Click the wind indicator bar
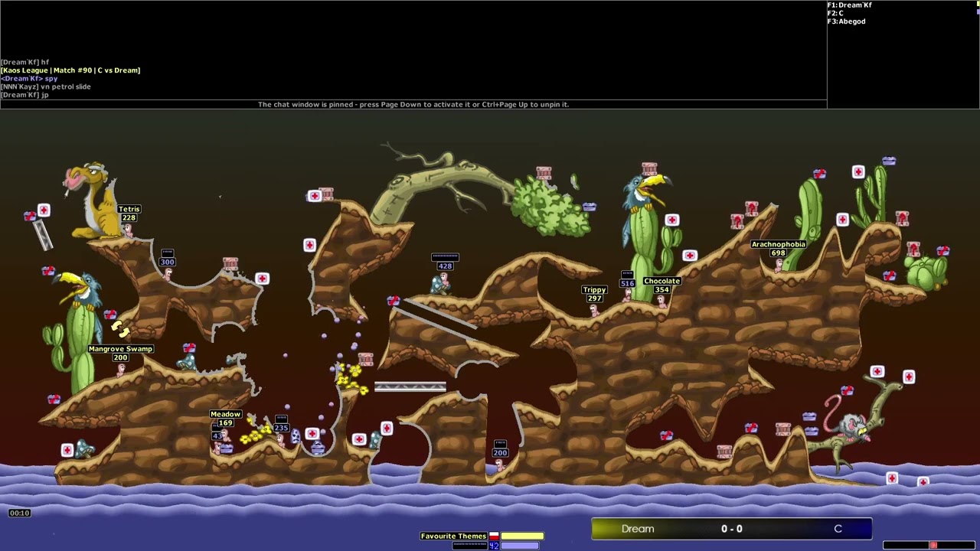Viewport: 980px width, 551px height. pyautogui.click(x=930, y=546)
